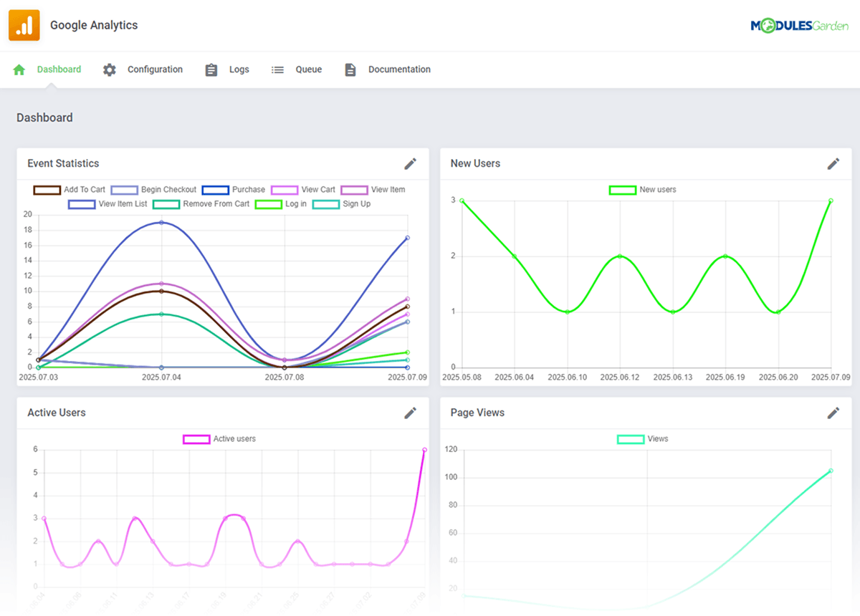Go to the Queue tab
This screenshot has height=616, width=860.
pos(309,69)
